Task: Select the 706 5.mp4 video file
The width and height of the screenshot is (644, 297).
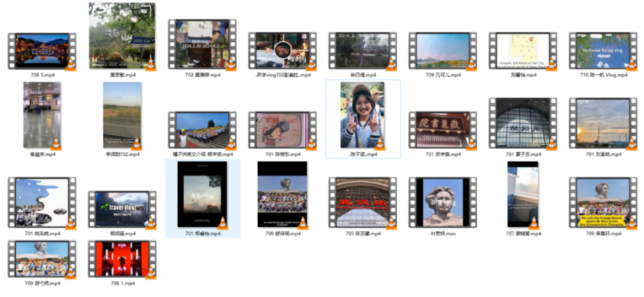Action: pos(42,50)
